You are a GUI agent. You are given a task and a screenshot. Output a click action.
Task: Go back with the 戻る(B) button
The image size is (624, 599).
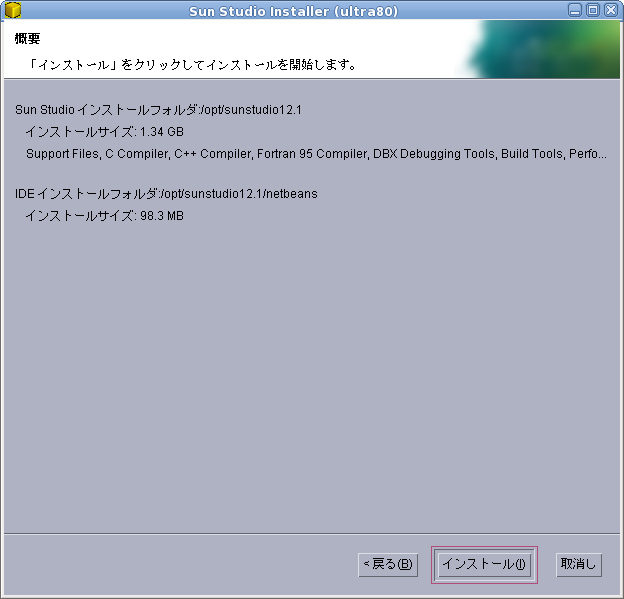(388, 564)
